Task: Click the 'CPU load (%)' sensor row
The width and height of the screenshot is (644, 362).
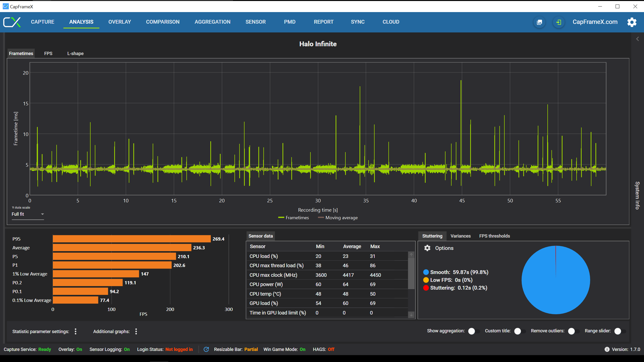Action: pos(327,256)
